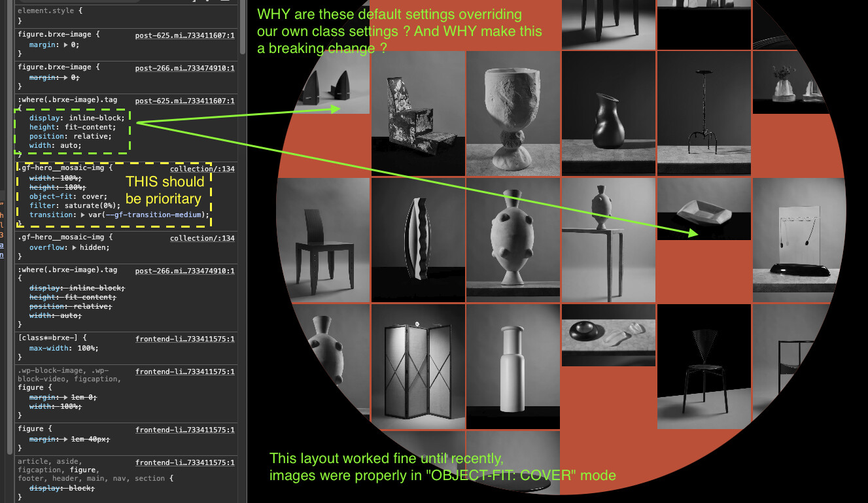Click the element.style selector block
Screen dimensions: 868x503
click(50, 12)
